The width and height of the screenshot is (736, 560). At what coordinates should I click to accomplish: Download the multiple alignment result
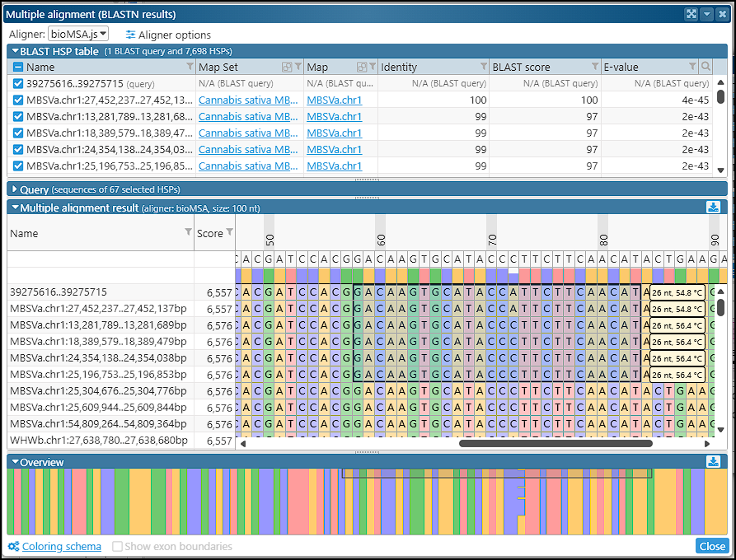point(714,207)
